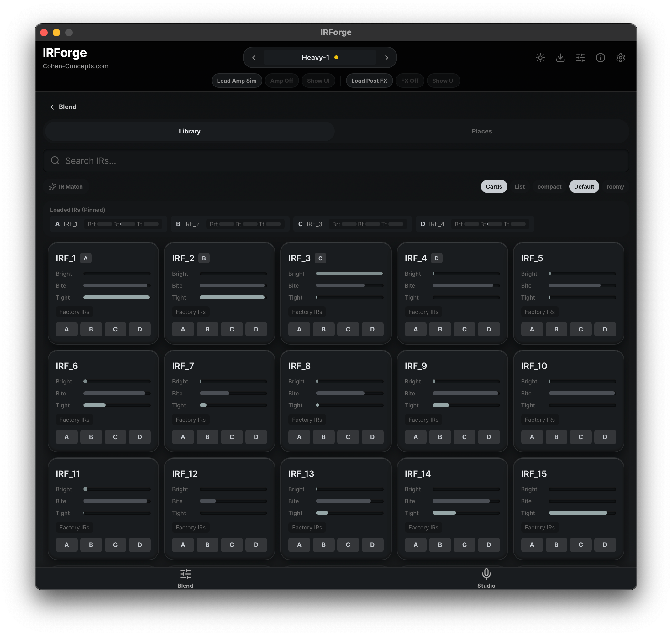The width and height of the screenshot is (672, 636).
Task: Select the List view mode
Action: [x=519, y=186]
